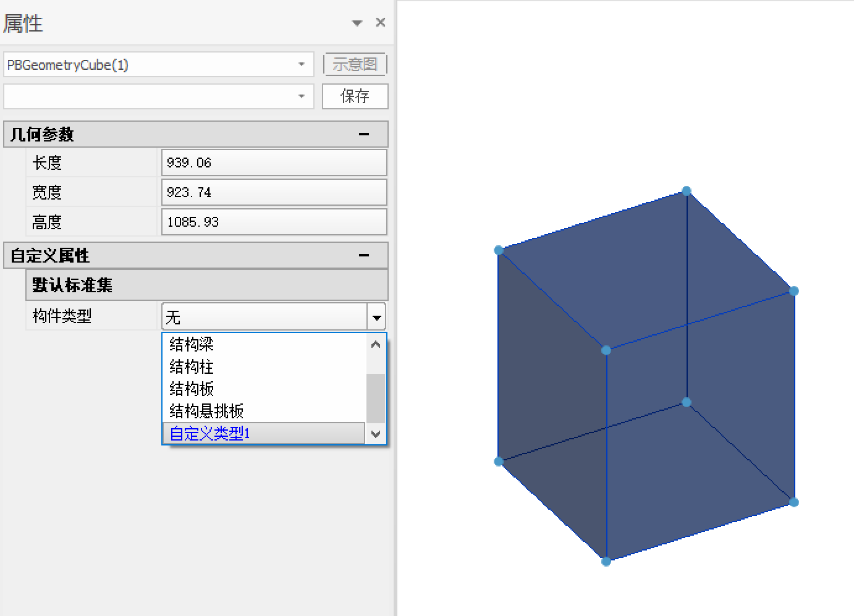Click the 高度 value field
The height and width of the screenshot is (616, 854).
coord(274,222)
